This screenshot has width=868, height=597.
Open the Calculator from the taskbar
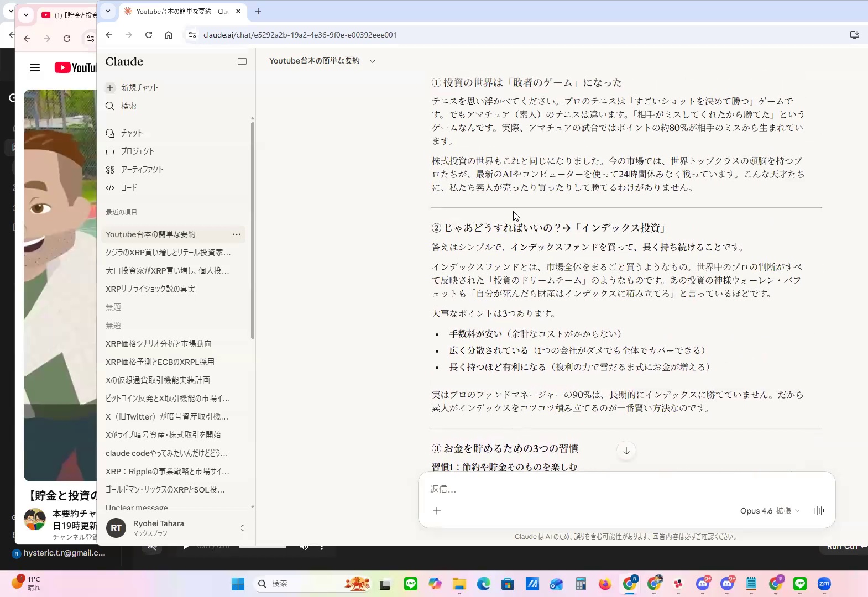(581, 584)
